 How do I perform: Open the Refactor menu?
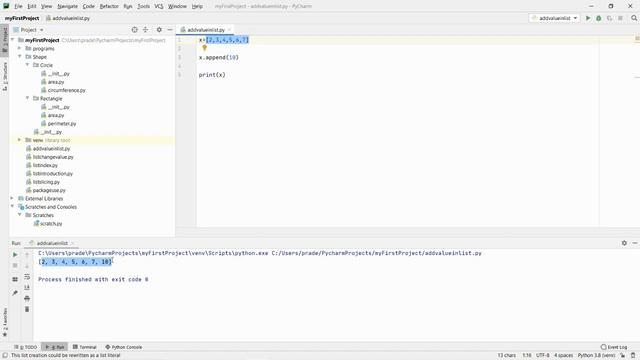tap(109, 6)
